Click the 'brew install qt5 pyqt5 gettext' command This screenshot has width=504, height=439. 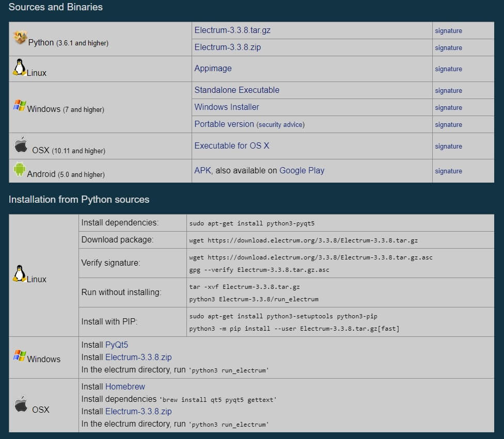pyautogui.click(x=218, y=400)
